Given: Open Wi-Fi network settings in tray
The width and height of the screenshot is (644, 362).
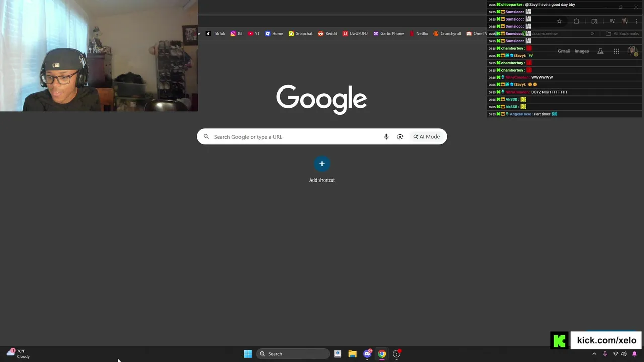Looking at the screenshot, I should point(615,354).
